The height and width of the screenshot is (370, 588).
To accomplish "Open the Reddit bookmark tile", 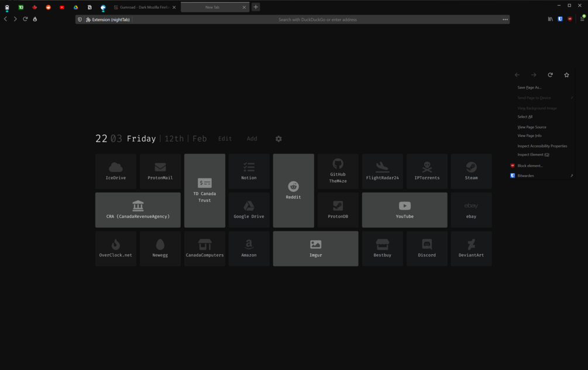I will (x=293, y=191).
